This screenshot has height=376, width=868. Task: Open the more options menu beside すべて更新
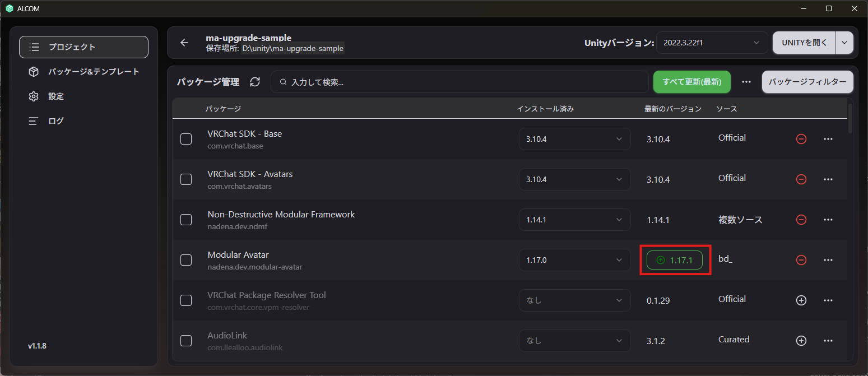pos(746,82)
